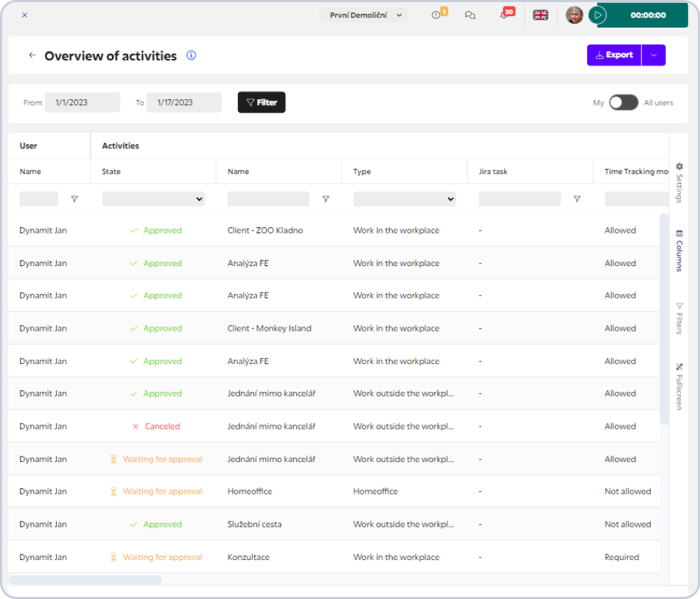700x599 pixels.
Task: Sort by Jira task column header
Action: [493, 172]
